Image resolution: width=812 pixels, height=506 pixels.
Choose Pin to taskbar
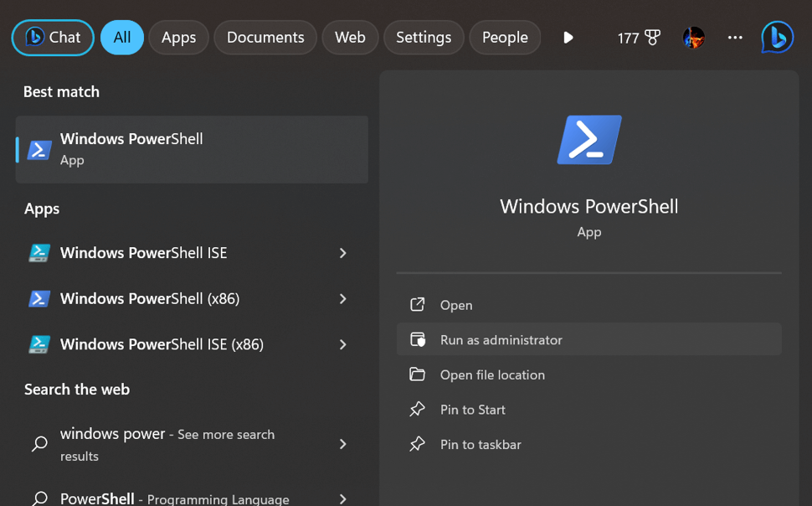588,444
